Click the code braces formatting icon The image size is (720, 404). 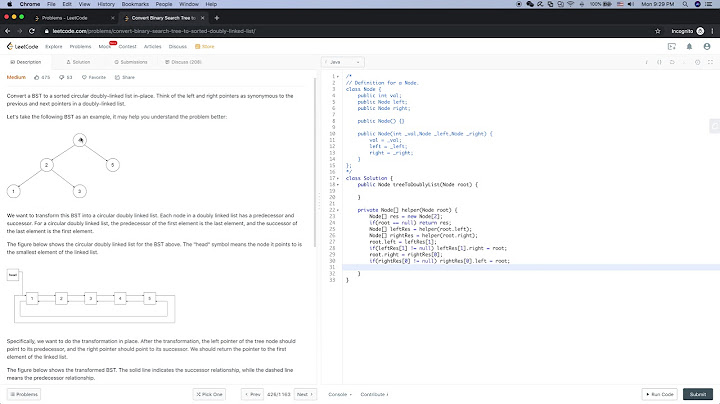659,62
